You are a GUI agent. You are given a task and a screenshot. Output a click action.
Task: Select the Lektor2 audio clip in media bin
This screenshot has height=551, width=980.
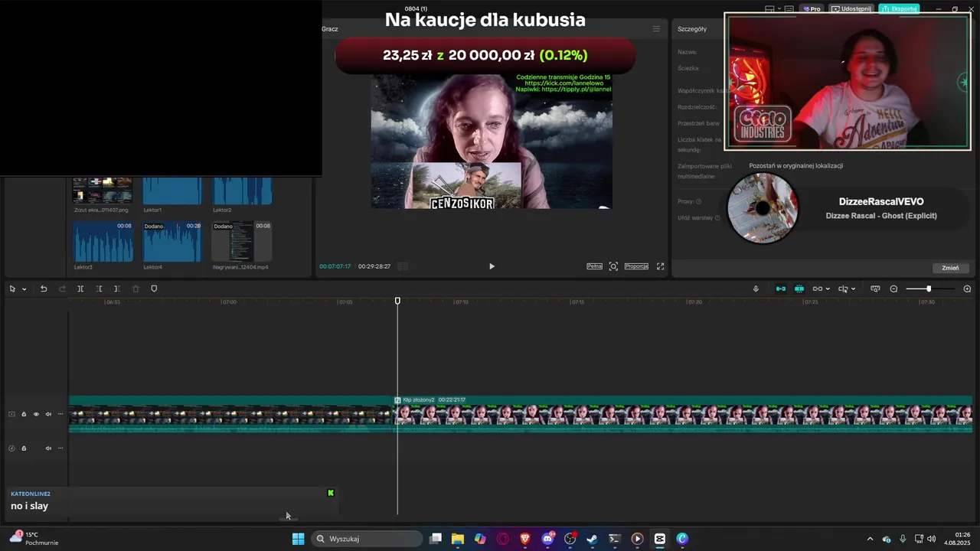(242, 191)
